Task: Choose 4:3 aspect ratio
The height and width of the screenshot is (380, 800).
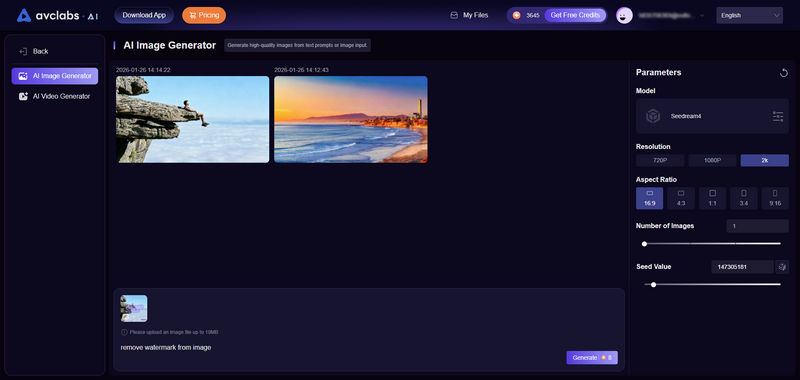Action: 681,198
